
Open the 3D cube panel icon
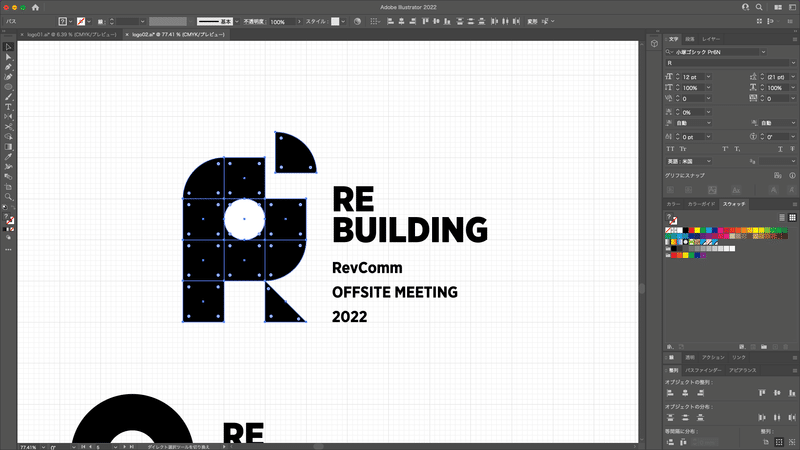click(x=655, y=43)
